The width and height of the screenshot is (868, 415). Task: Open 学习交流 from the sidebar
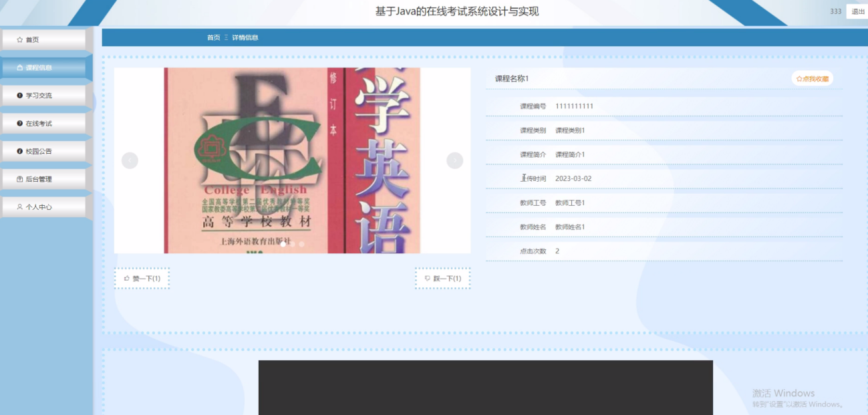(43, 96)
